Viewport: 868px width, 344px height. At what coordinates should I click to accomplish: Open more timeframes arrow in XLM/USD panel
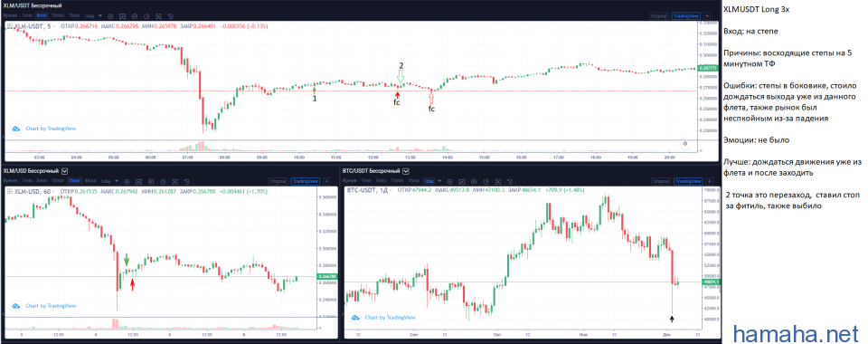click(x=117, y=181)
